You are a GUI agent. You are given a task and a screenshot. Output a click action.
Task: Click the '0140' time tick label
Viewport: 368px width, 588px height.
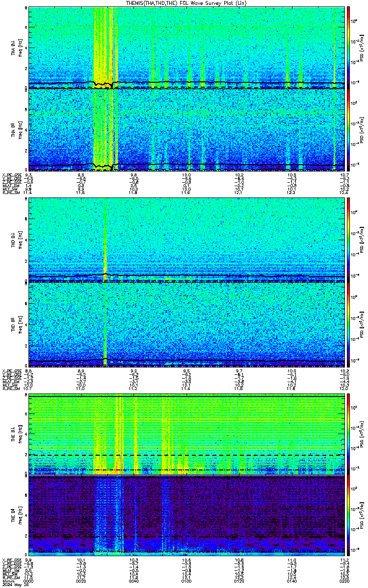[291, 581]
